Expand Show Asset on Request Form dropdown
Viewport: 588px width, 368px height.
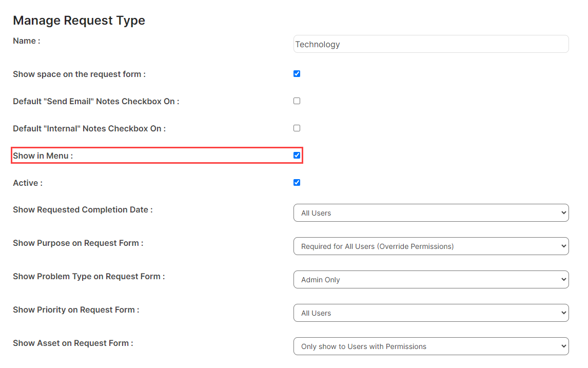point(431,346)
